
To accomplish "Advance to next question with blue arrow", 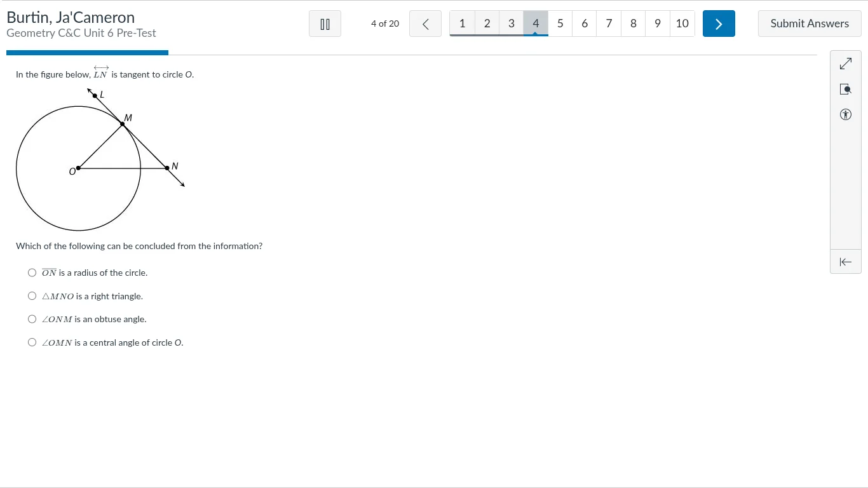I will pos(719,24).
